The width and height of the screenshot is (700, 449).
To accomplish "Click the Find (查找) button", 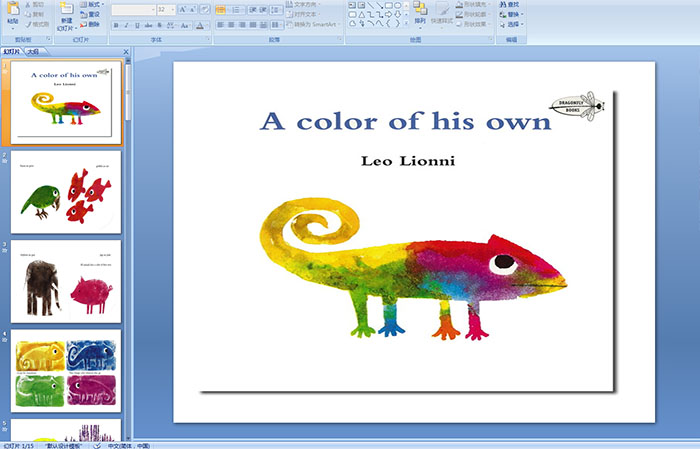I will tap(509, 4).
